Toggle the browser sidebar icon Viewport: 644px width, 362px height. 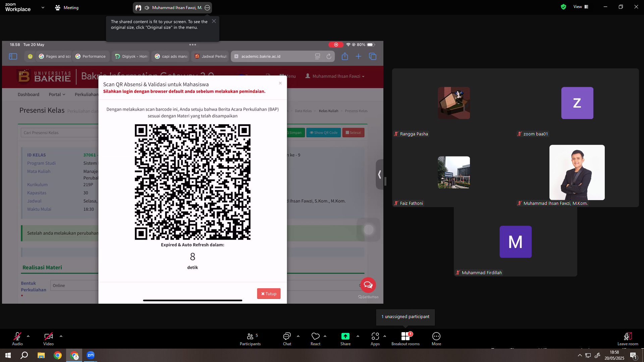[x=13, y=56]
